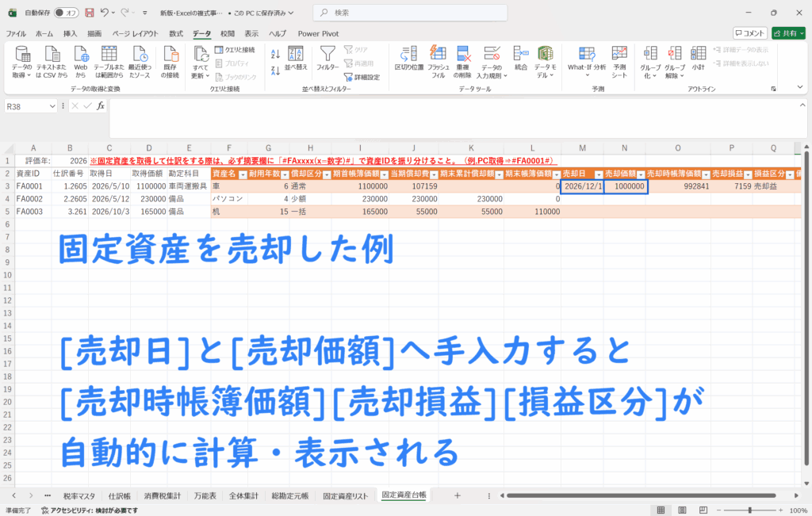
Task: Switch to Page Layout view in status bar
Action: (681, 510)
